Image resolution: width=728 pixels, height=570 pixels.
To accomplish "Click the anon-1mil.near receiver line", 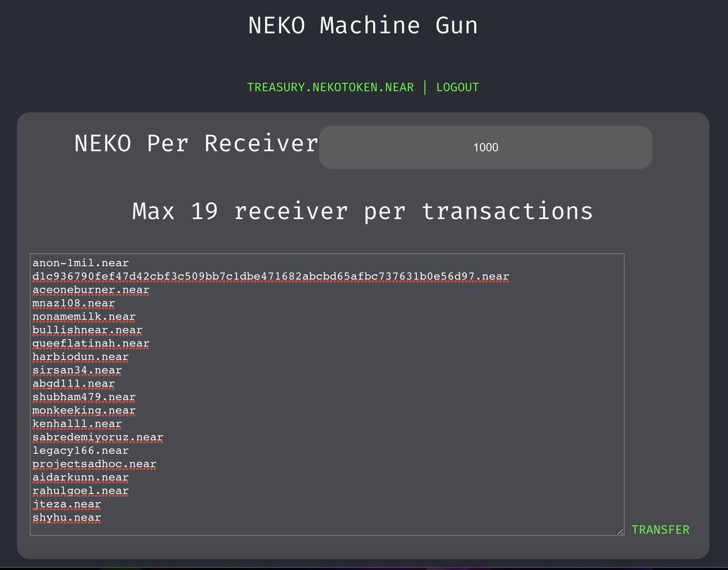I will click(81, 263).
